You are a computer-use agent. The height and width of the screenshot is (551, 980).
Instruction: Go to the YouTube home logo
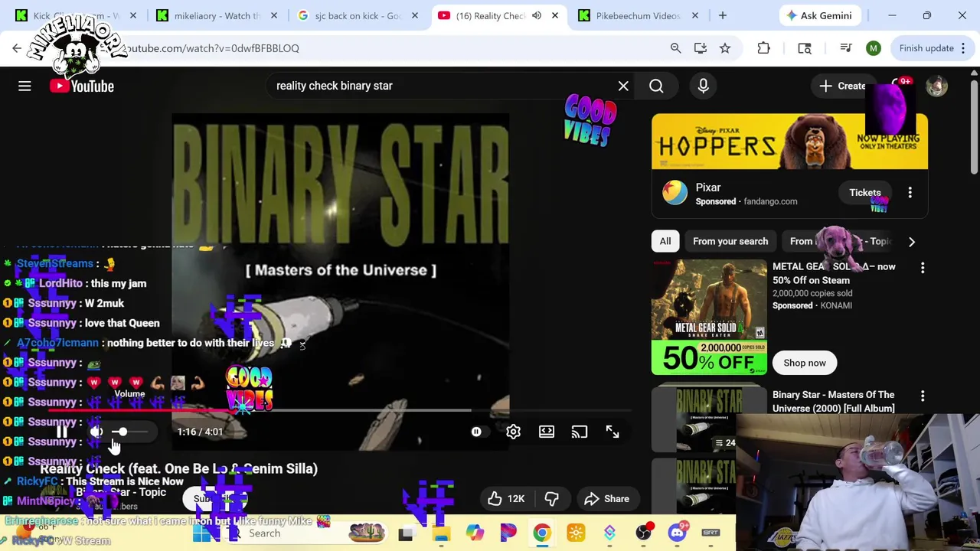tap(82, 86)
